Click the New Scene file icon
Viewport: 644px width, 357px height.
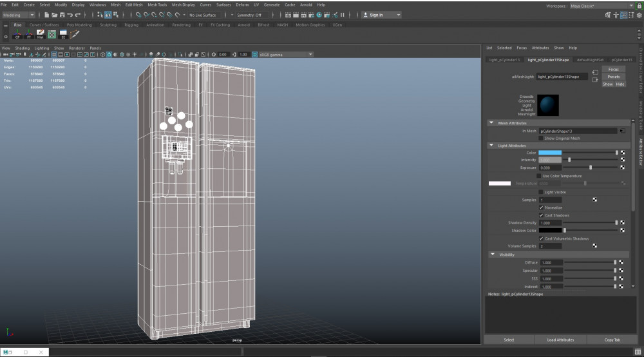pyautogui.click(x=47, y=15)
